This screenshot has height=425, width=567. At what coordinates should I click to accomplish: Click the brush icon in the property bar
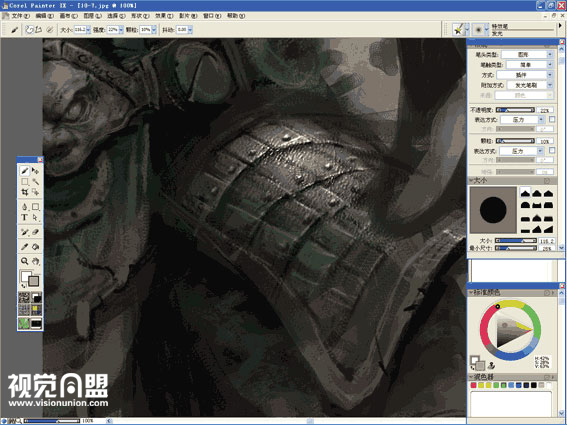tap(14, 30)
